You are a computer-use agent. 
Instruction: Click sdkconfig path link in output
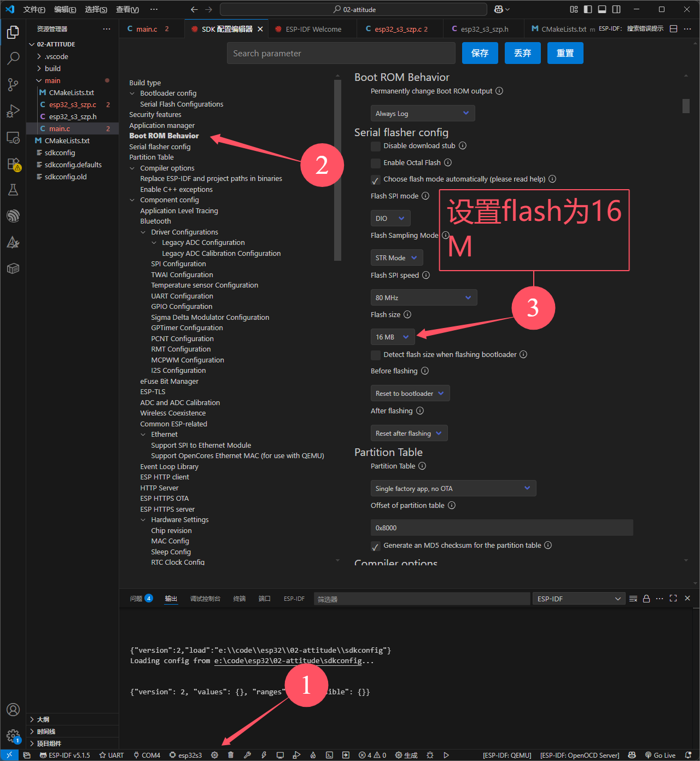point(288,661)
